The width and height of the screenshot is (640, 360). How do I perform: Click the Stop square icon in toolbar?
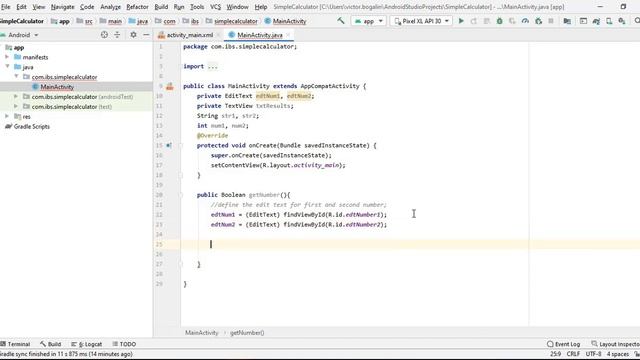551,21
